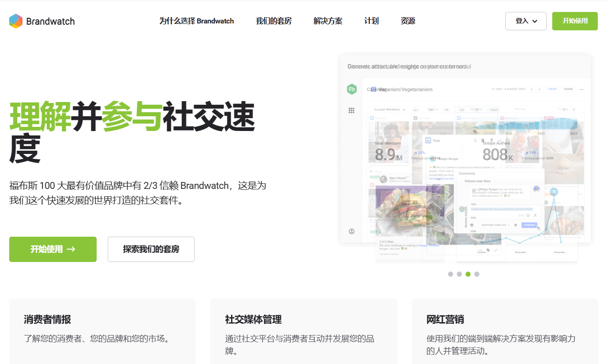Click the header 开始使用 green button
The width and height of the screenshot is (607, 364).
pyautogui.click(x=575, y=21)
